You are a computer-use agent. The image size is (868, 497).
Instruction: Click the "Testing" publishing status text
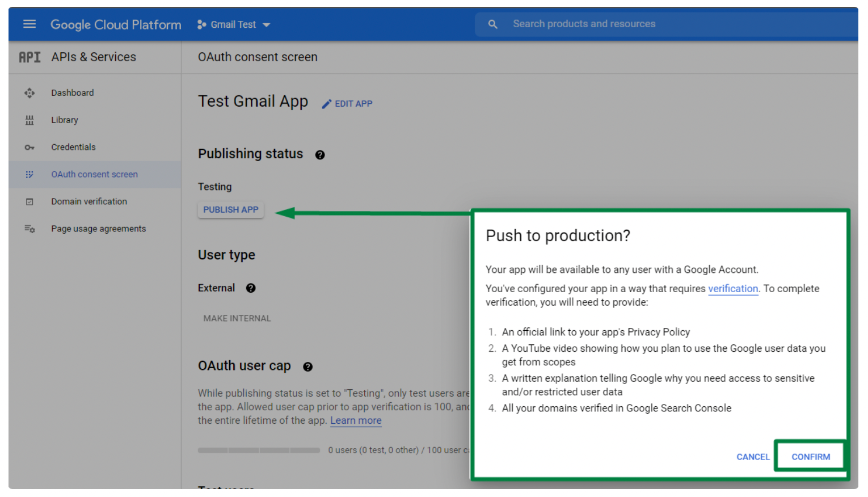pos(214,187)
